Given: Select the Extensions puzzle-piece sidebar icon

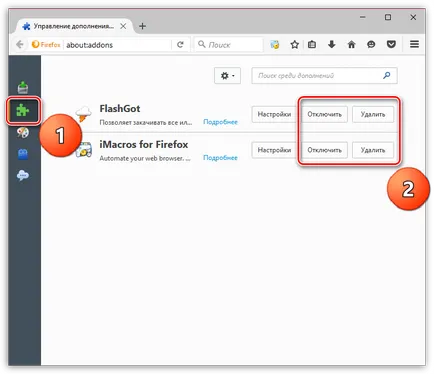Looking at the screenshot, I should click(x=23, y=110).
